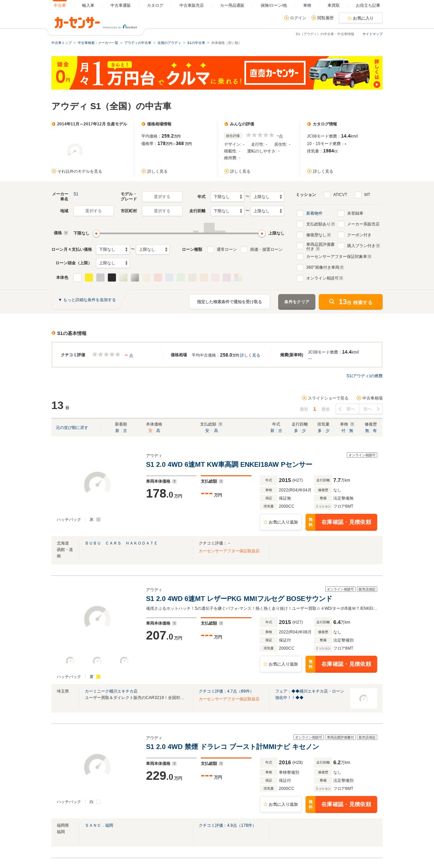Open the 年式 lower limit dropdown
The width and height of the screenshot is (434, 868).
tap(227, 197)
